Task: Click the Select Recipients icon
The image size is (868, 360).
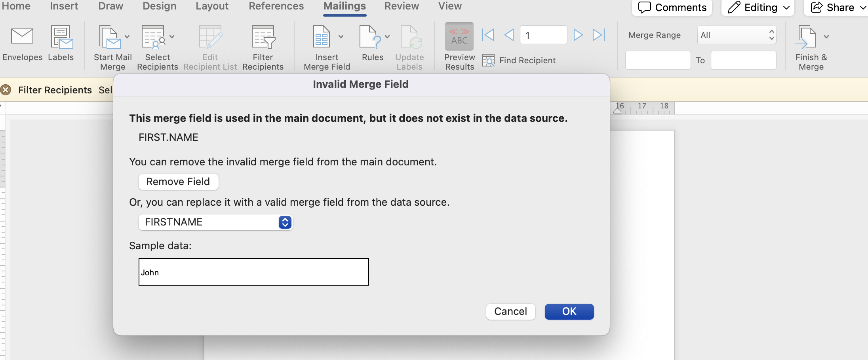Action: click(x=154, y=37)
